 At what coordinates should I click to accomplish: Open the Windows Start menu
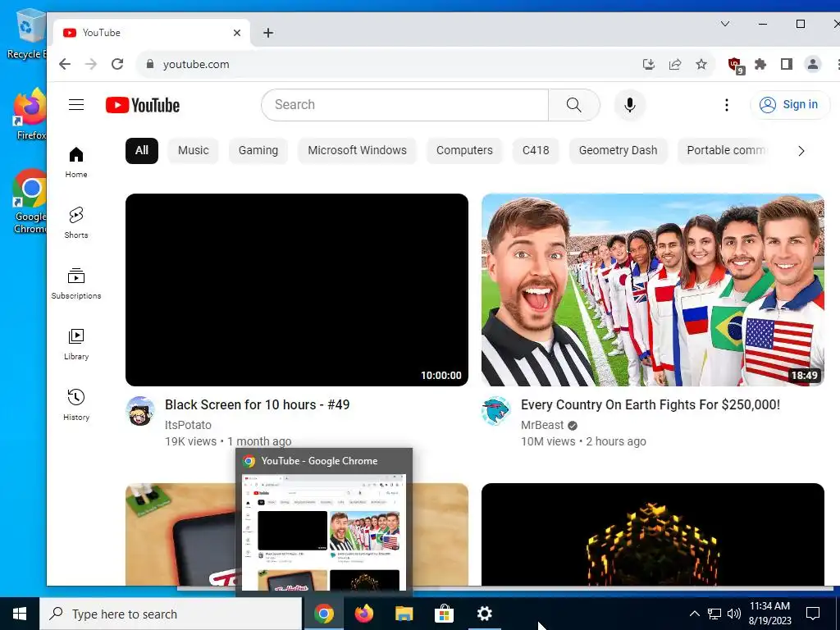tap(20, 614)
